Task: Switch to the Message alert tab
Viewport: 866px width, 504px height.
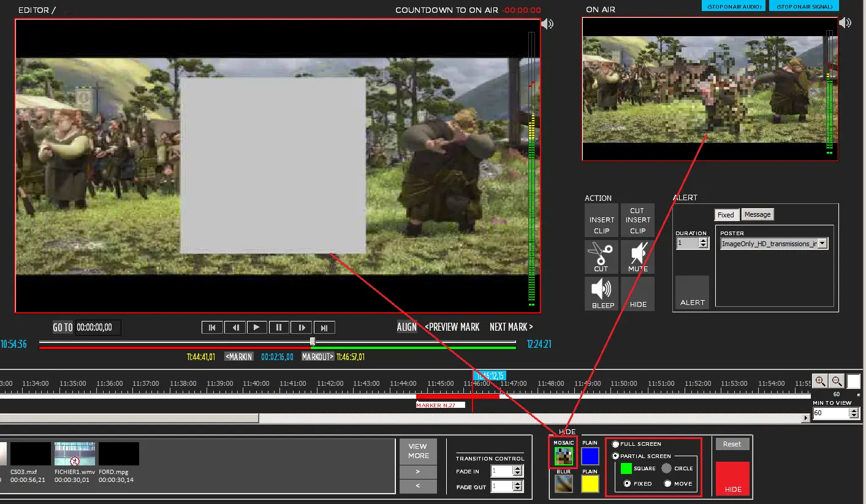Action: click(x=758, y=214)
